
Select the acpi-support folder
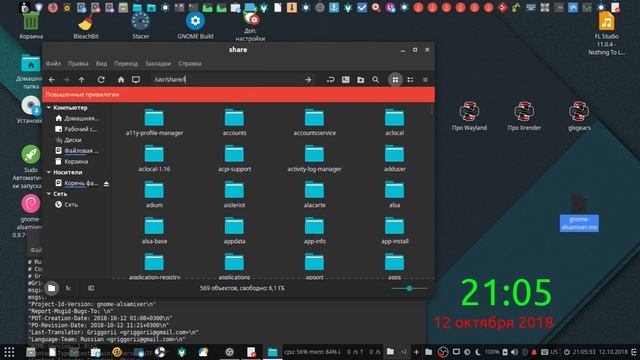coord(234,158)
